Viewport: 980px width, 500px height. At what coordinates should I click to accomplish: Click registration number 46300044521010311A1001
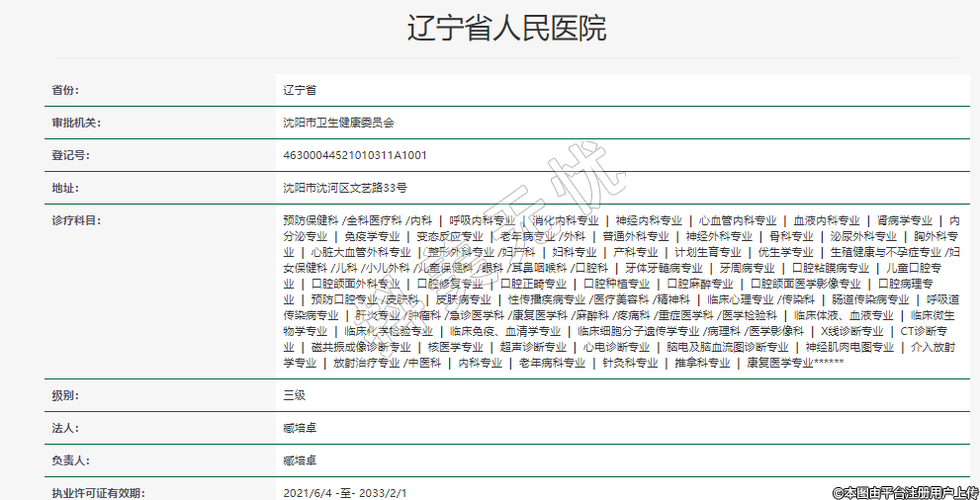355,155
